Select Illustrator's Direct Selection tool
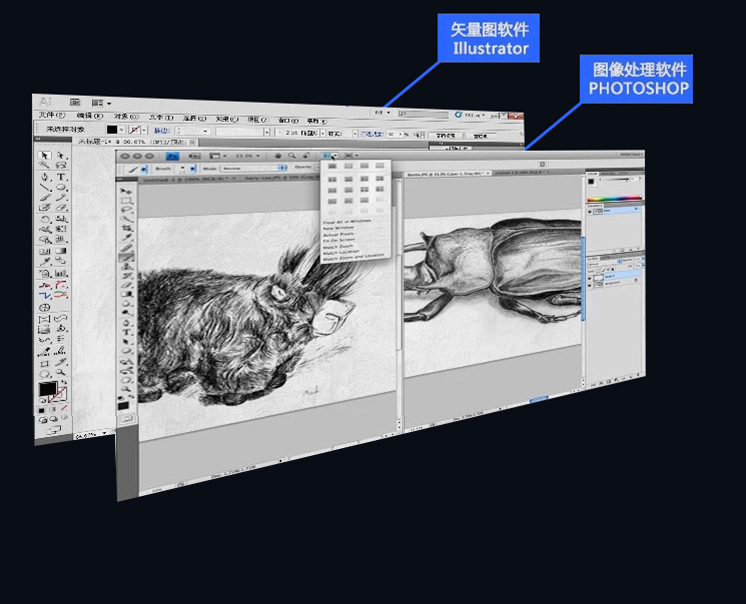 61,156
